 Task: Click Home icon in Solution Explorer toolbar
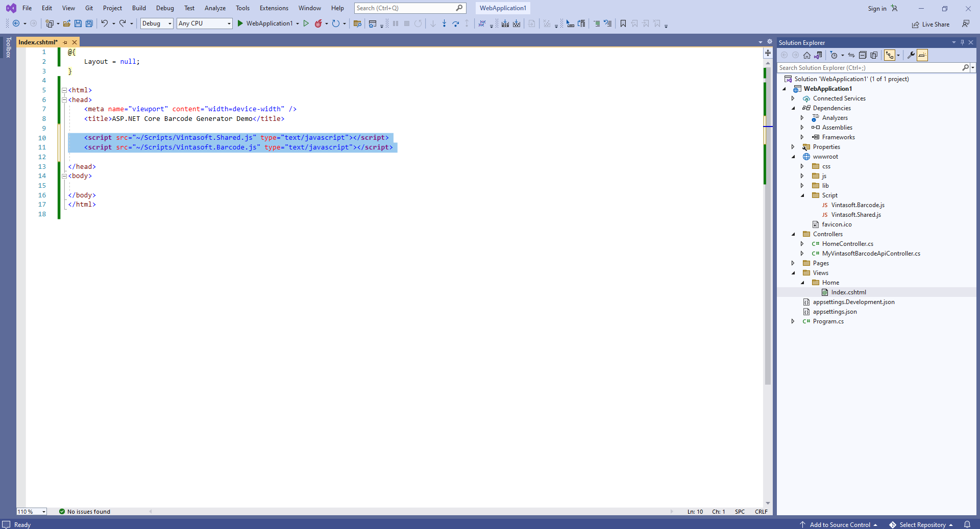807,55
